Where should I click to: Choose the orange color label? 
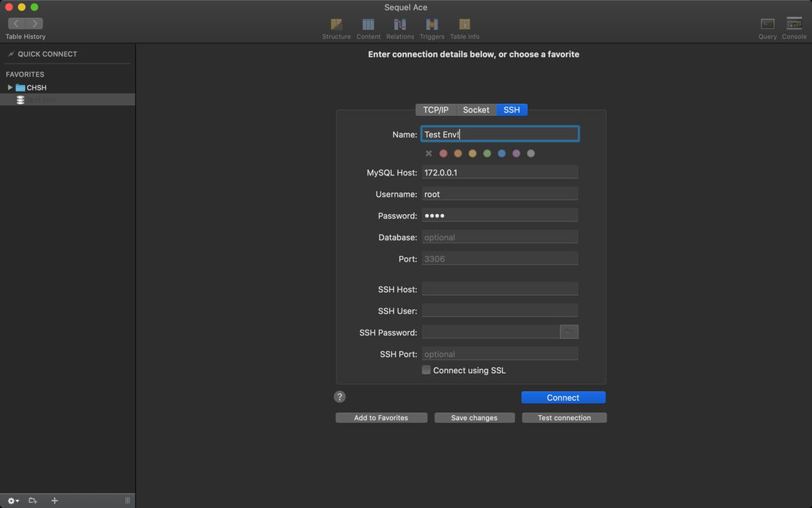[x=458, y=154]
